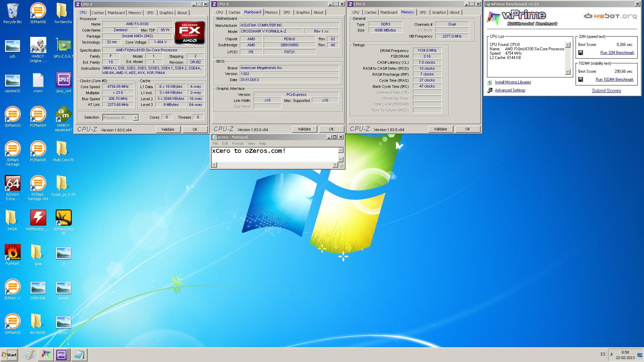644x362 pixels.
Task: Click in the Notepad text area
Action: (x=275, y=155)
